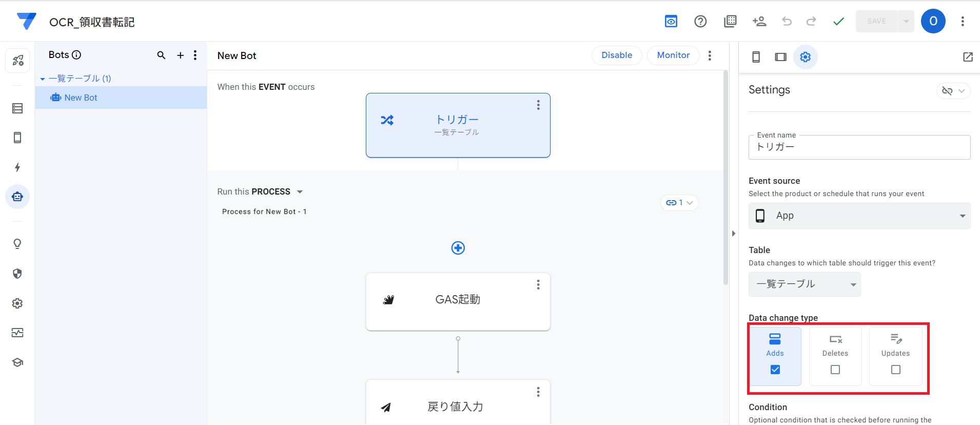
Task: Open the Security shield icon in sidebar
Action: (17, 274)
